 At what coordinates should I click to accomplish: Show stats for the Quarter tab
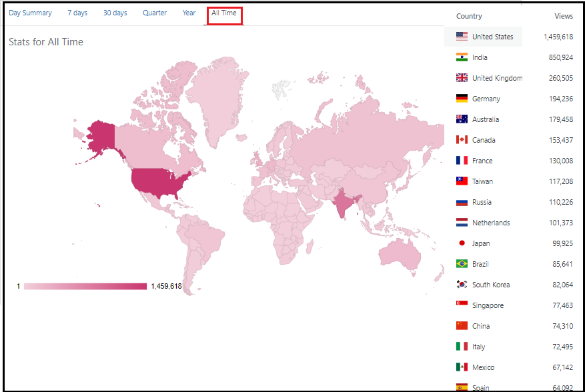(x=155, y=13)
